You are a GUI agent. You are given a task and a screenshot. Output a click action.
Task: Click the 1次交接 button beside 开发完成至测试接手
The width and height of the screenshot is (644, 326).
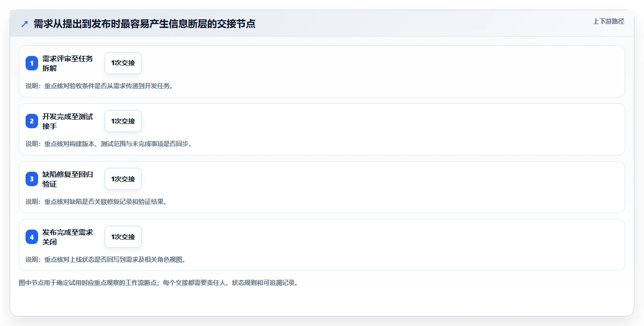point(123,121)
